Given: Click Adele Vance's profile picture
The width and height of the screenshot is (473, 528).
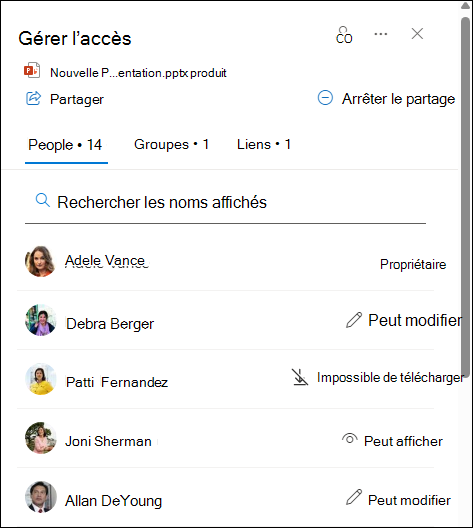Looking at the screenshot, I should (40, 261).
